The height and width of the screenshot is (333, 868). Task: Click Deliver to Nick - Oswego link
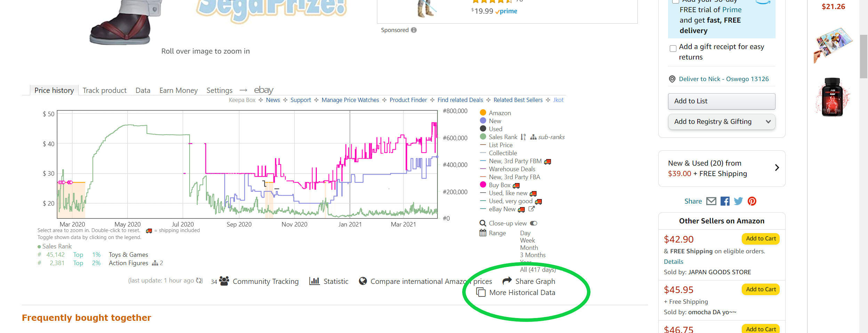point(724,79)
